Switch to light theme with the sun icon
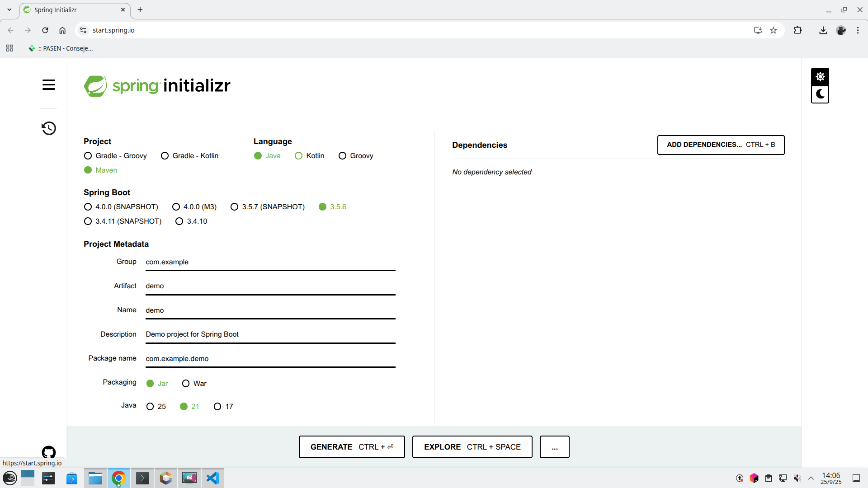The image size is (868, 488). [x=820, y=76]
